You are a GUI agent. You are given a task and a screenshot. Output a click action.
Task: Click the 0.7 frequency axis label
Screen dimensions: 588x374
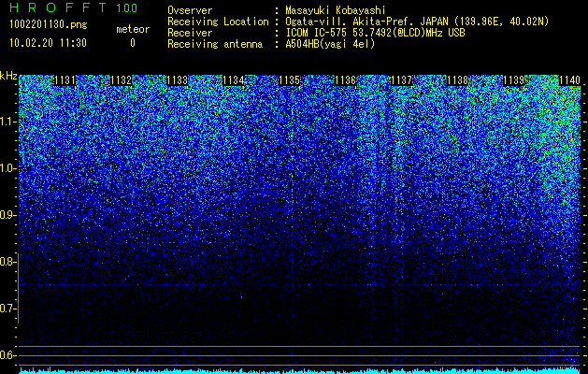pyautogui.click(x=7, y=309)
